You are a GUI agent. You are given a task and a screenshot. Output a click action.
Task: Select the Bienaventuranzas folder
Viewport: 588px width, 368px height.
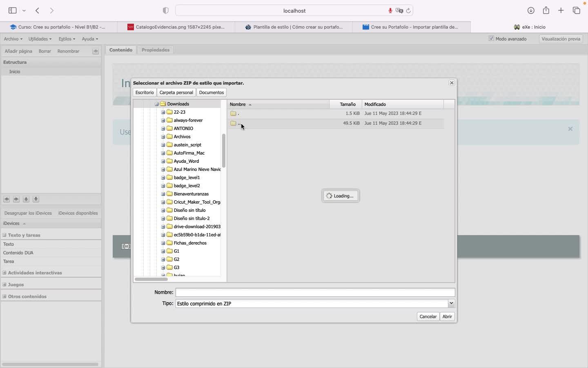[x=191, y=194]
